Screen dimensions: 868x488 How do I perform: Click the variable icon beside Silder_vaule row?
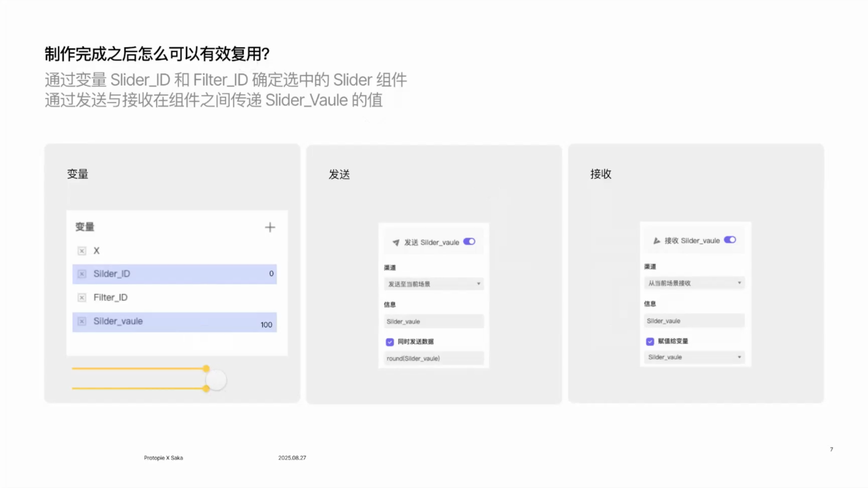[x=82, y=321]
